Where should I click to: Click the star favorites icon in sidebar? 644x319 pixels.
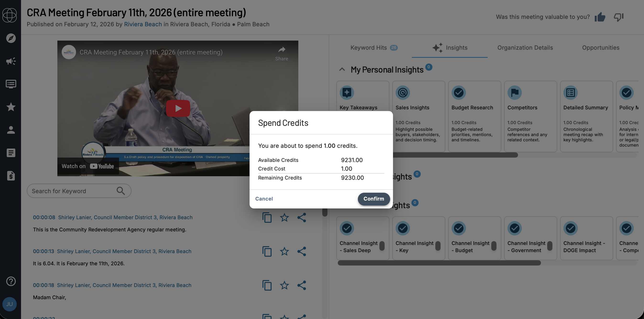pos(11,107)
